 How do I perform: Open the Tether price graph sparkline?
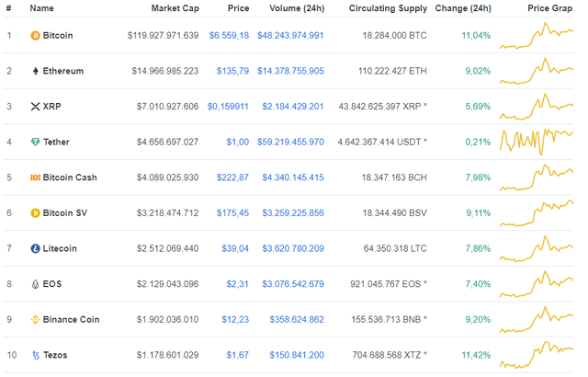pyautogui.click(x=537, y=142)
